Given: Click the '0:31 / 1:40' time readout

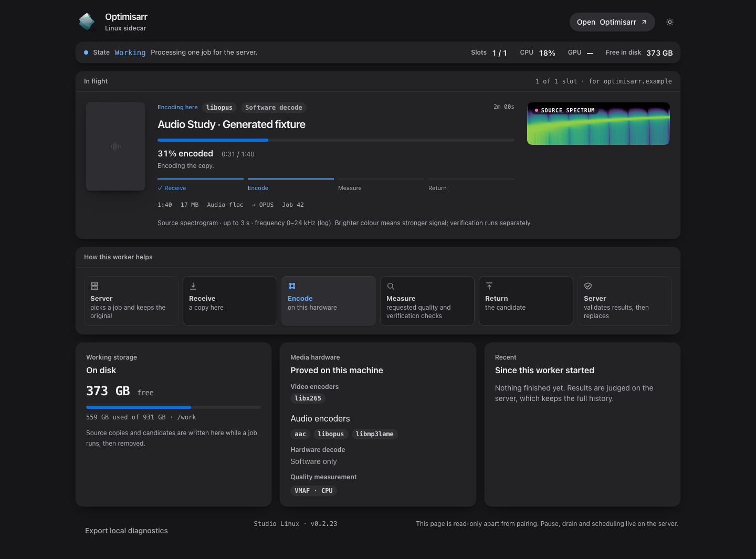Looking at the screenshot, I should [x=238, y=154].
